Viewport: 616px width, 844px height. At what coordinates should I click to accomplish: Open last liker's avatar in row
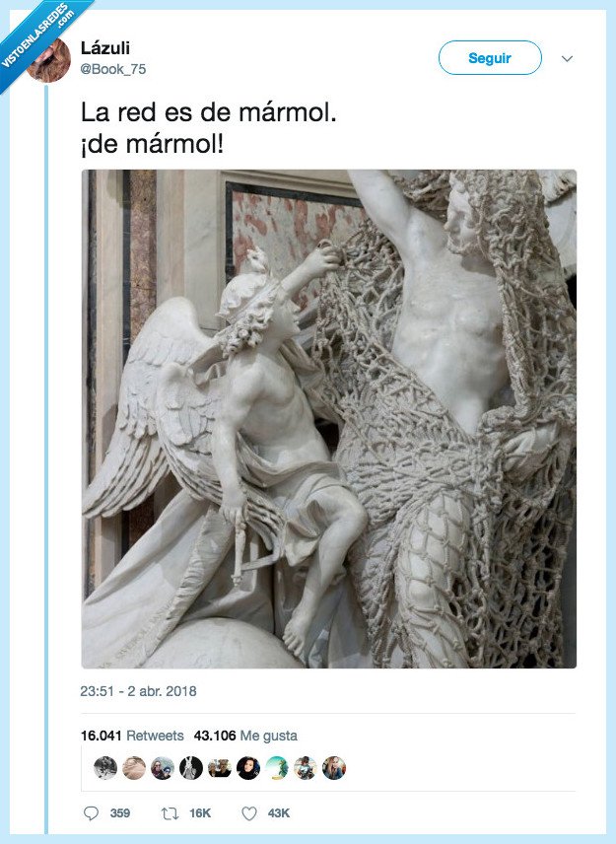click(333, 767)
